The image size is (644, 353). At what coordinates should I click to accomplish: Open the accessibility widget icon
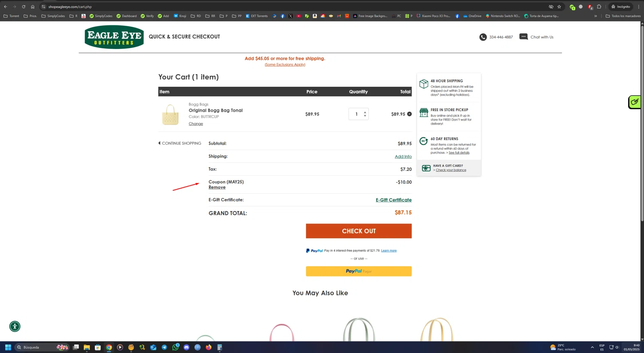[x=15, y=326]
